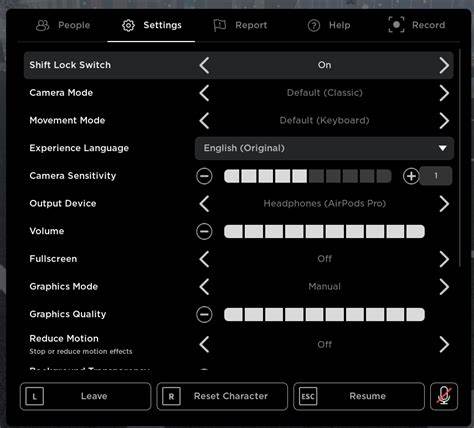Open the People tab
Viewport: 474px width, 428px height.
point(63,25)
